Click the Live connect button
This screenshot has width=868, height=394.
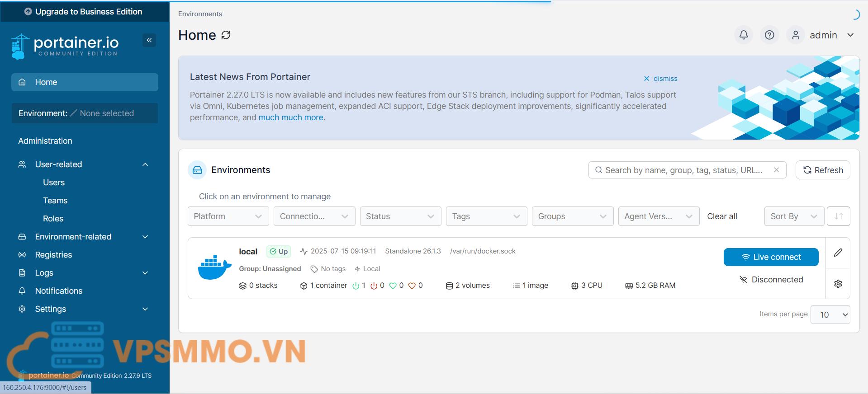pyautogui.click(x=771, y=257)
